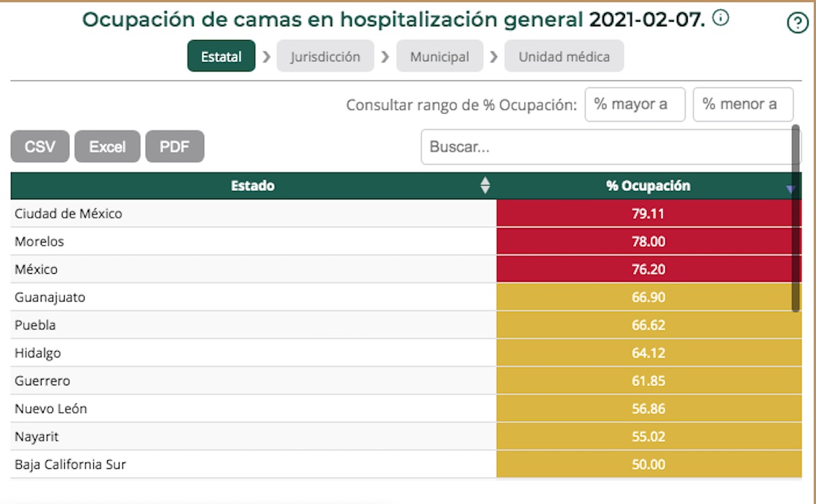
Task: Sort table by Estado column arrows
Action: (485, 186)
